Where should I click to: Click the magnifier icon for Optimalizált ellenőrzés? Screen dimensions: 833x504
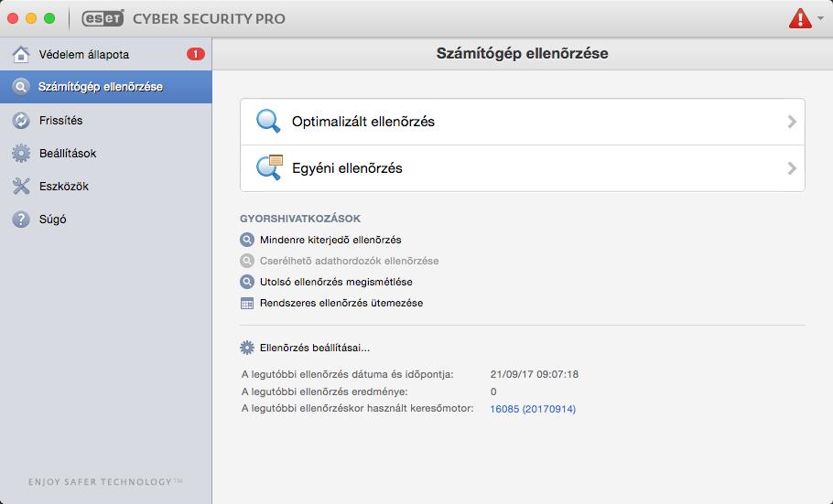click(x=268, y=121)
